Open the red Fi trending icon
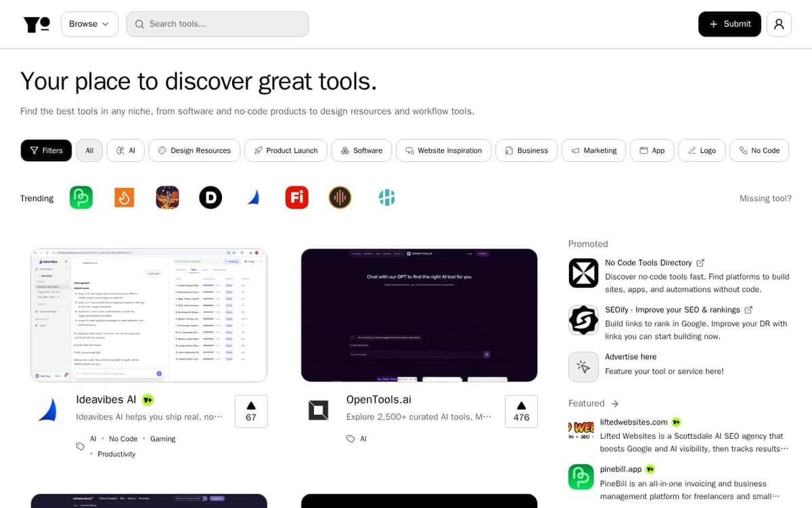The height and width of the screenshot is (508, 812). [x=296, y=198]
